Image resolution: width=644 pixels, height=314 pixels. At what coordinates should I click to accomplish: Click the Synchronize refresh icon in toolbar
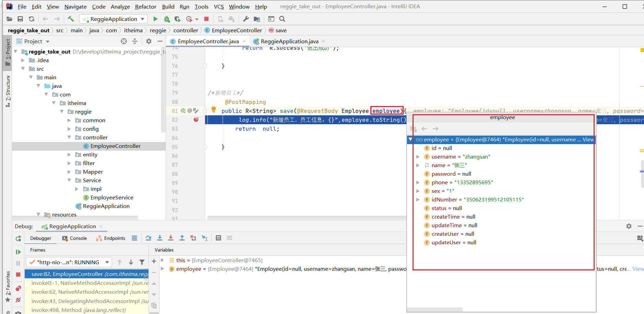[x=32, y=19]
